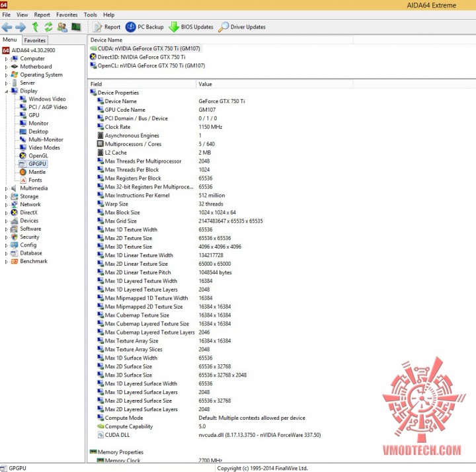Image resolution: width=476 pixels, height=472 pixels.
Task: Expand the Storage tree node
Action: pyautogui.click(x=6, y=197)
